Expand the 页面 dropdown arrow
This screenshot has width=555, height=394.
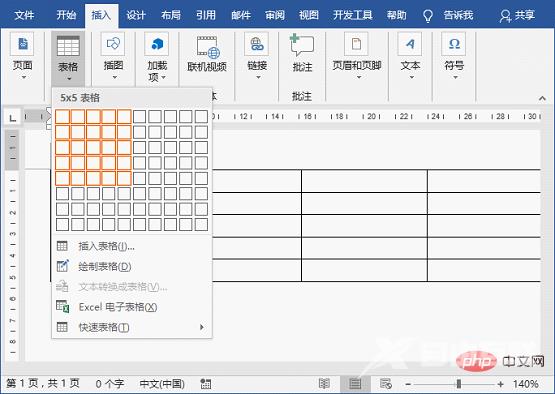tap(24, 77)
